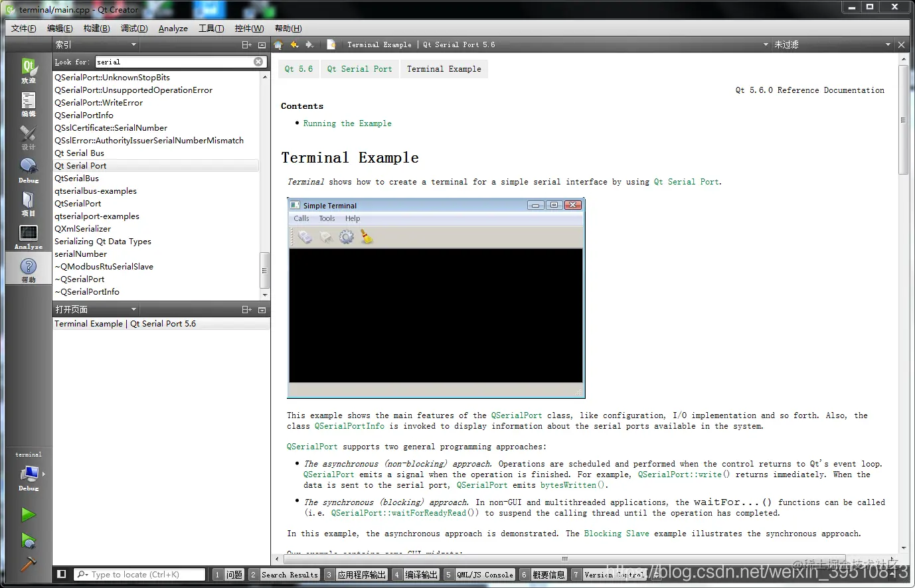Open File (文件) menu

coord(24,29)
